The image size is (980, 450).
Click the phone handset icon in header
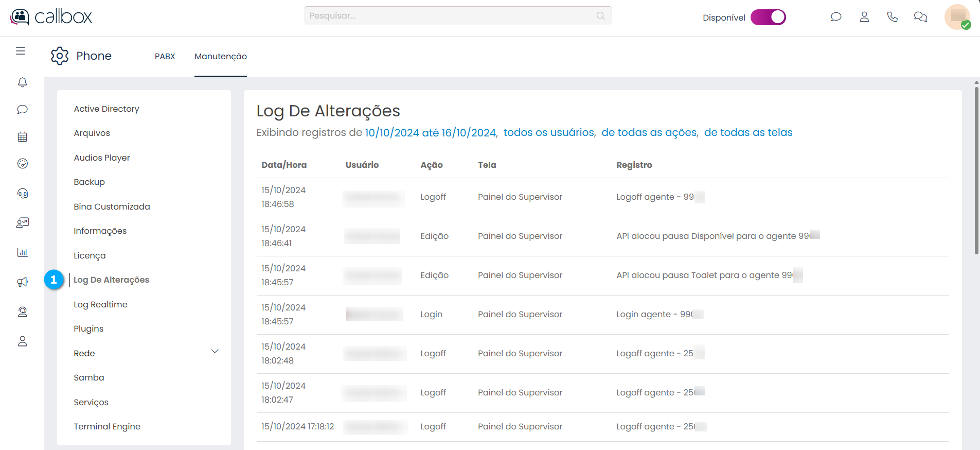click(x=892, y=17)
